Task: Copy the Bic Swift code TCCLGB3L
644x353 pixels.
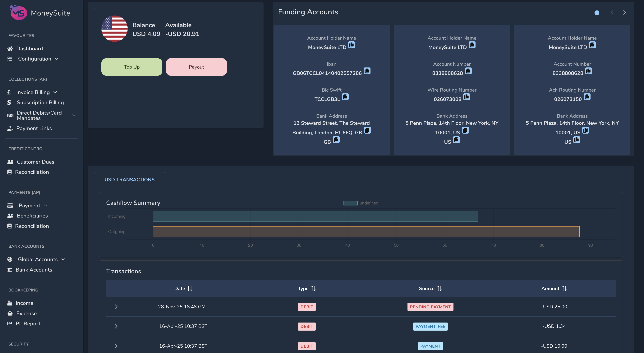Action: (345, 97)
